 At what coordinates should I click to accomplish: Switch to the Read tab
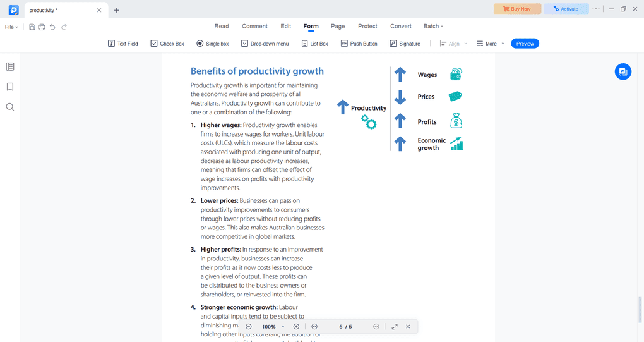pos(222,27)
